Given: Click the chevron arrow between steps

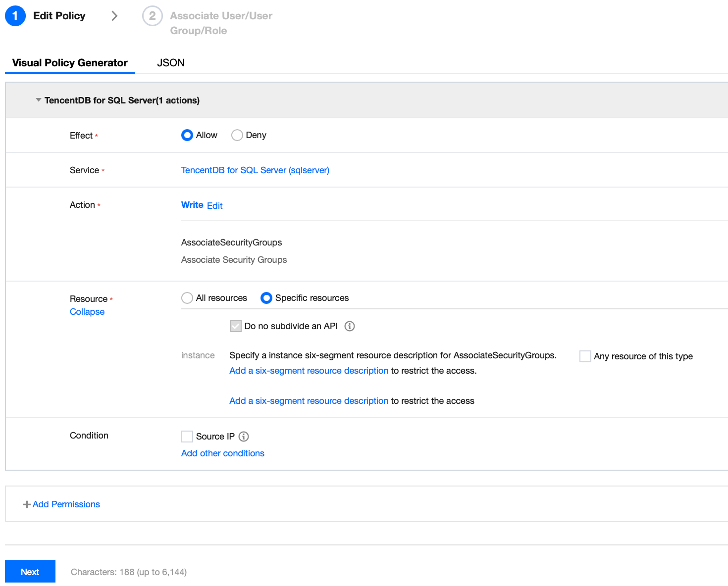Looking at the screenshot, I should [x=114, y=16].
